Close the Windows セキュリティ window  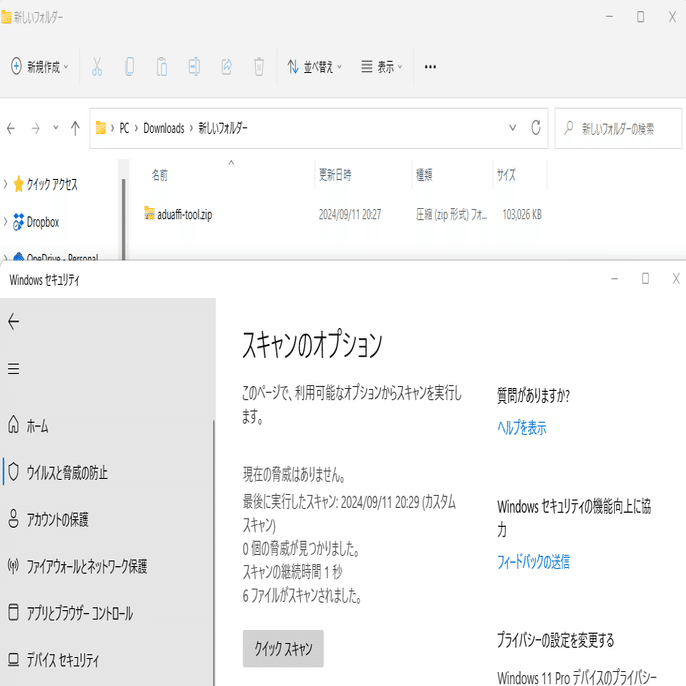point(676,279)
